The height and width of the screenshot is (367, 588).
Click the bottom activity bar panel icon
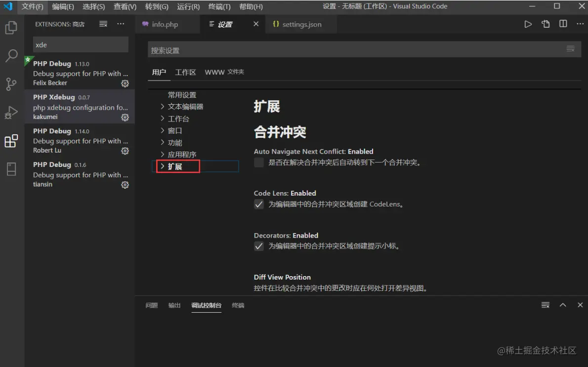tap(11, 169)
